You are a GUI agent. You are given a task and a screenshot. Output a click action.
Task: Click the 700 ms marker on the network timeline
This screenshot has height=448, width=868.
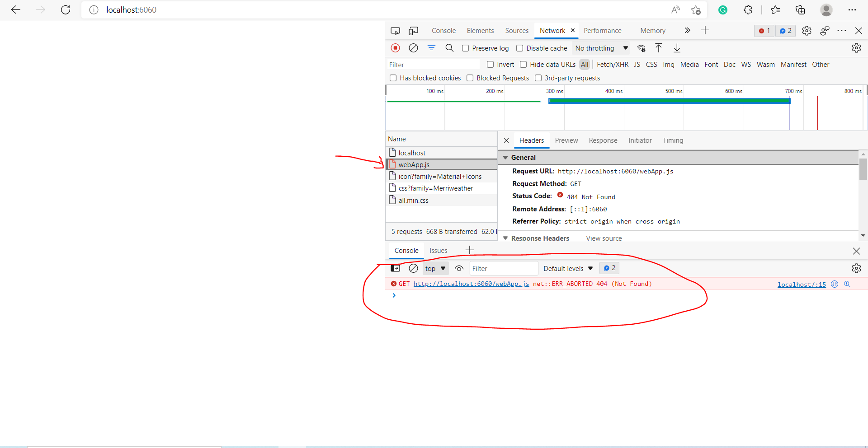point(793,91)
